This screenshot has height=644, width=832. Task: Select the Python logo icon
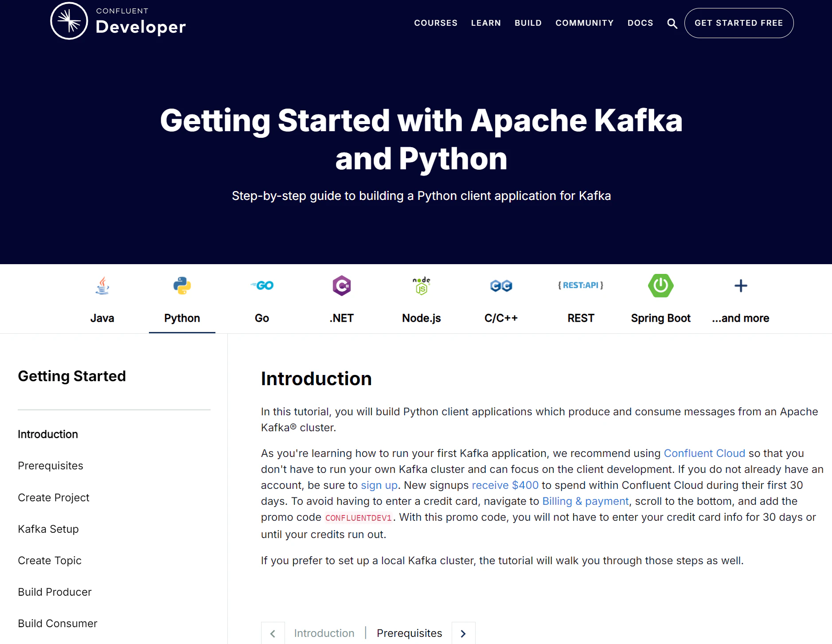(x=182, y=286)
